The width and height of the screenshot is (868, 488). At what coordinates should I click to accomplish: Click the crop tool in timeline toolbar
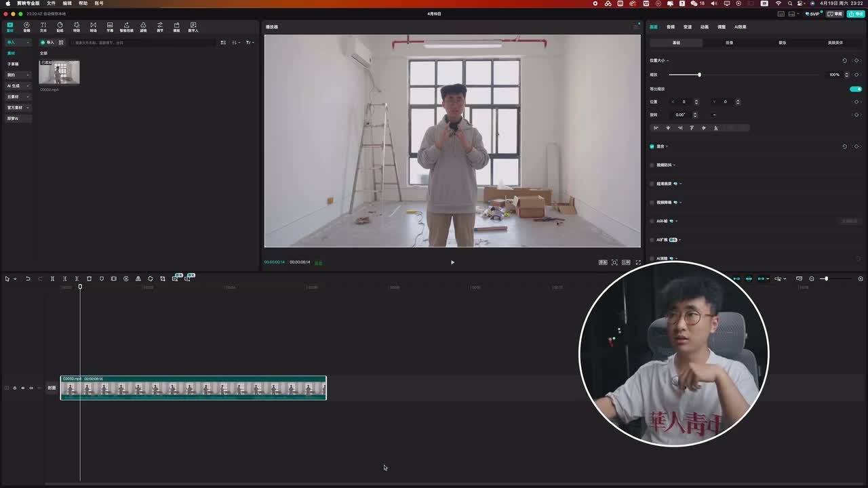162,279
